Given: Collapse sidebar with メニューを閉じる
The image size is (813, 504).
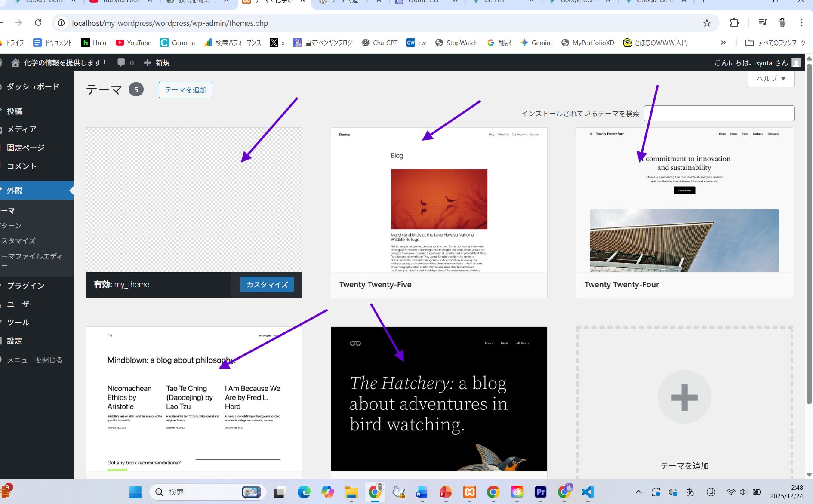Looking at the screenshot, I should 34,360.
